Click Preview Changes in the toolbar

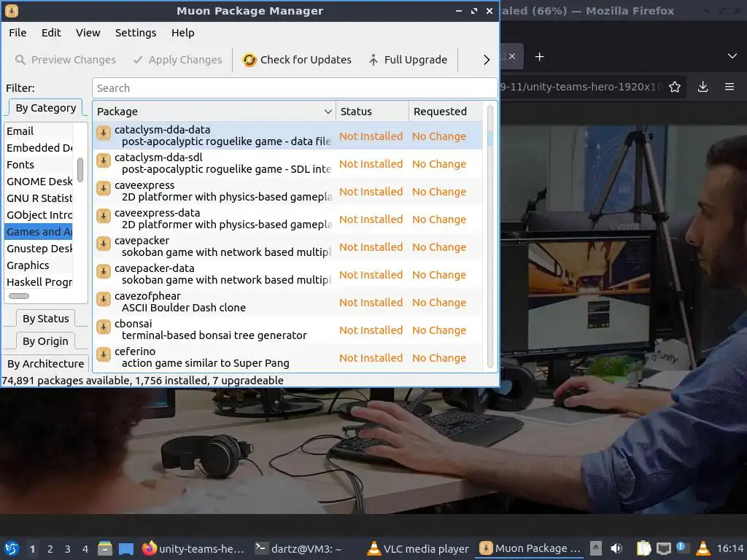[65, 60]
